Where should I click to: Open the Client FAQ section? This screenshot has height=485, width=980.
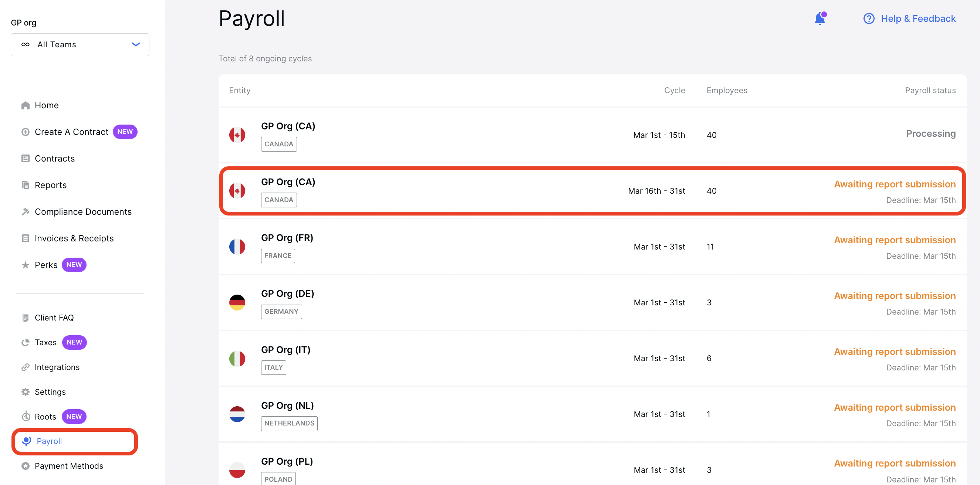point(54,317)
